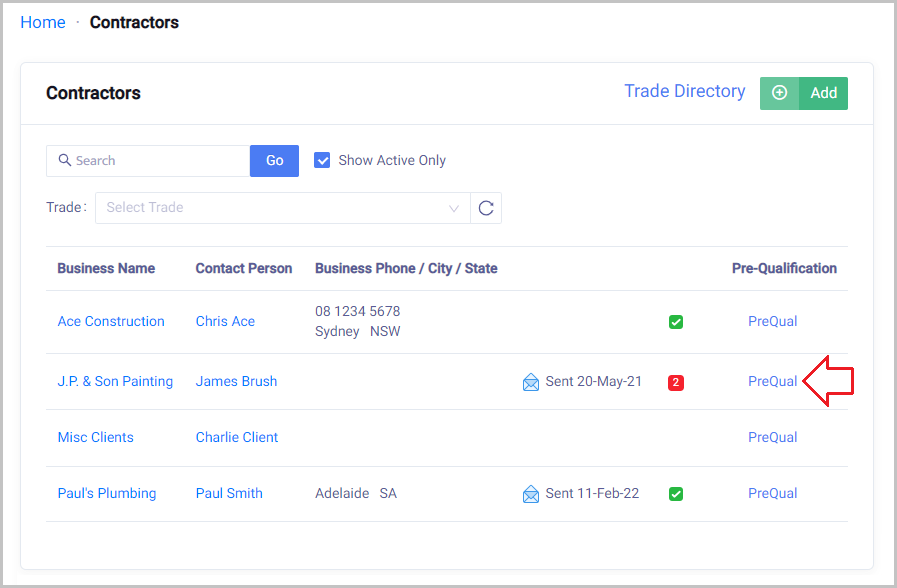Open PreQual for J.P. & Son Painting
Viewport: 897px width, 588px height.
pos(772,381)
